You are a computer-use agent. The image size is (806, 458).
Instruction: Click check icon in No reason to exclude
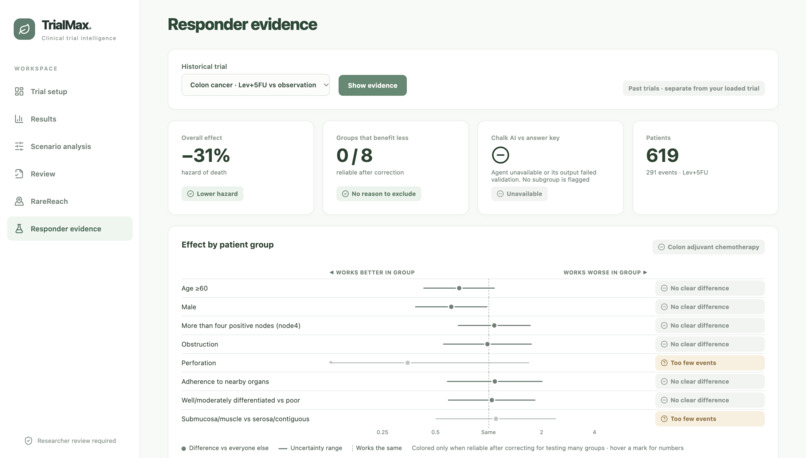pos(345,194)
